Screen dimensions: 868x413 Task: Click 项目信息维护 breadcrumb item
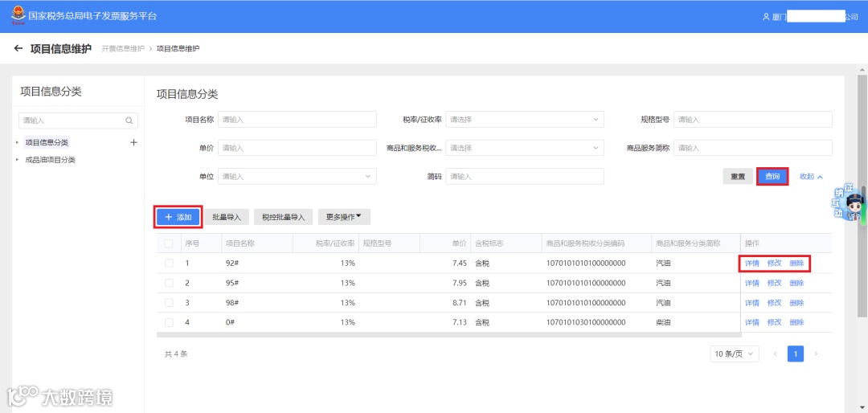178,49
